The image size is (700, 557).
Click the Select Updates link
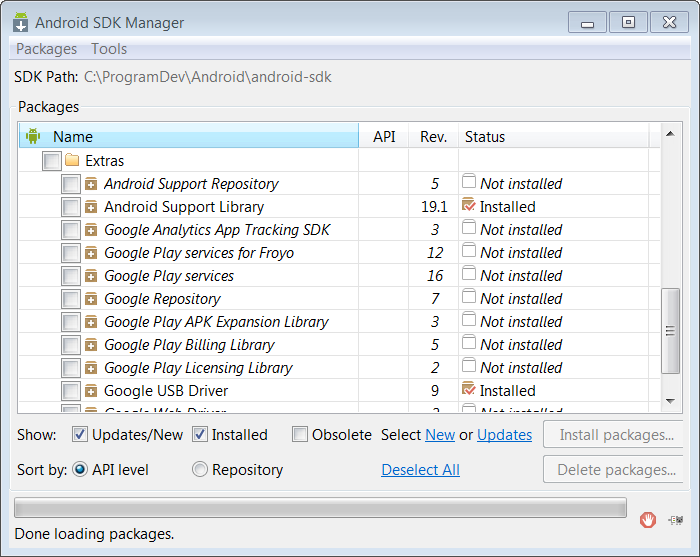pyautogui.click(x=504, y=435)
